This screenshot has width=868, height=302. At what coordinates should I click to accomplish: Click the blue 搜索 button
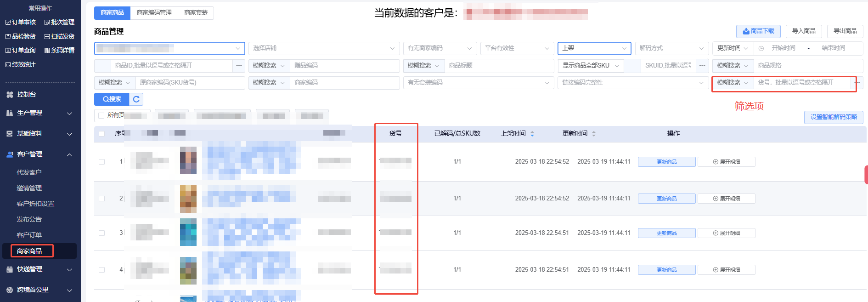click(x=112, y=99)
